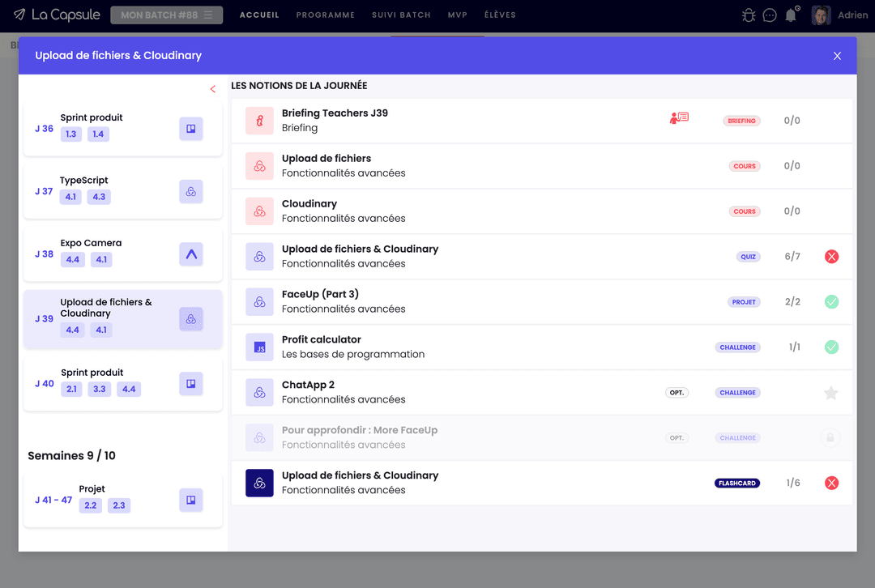Click the green check on Profit calculator
875x588 pixels.
831,347
